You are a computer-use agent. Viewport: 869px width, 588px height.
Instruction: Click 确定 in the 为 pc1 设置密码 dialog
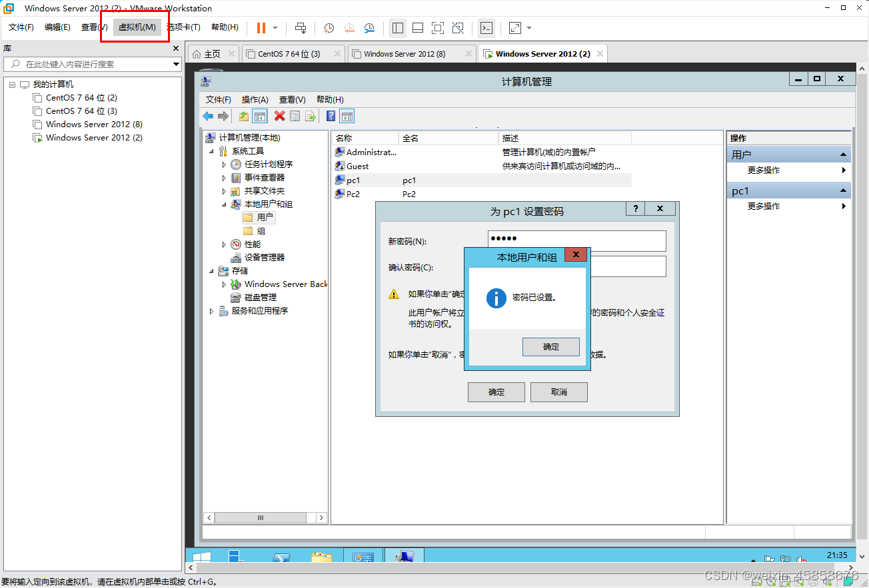pos(496,392)
